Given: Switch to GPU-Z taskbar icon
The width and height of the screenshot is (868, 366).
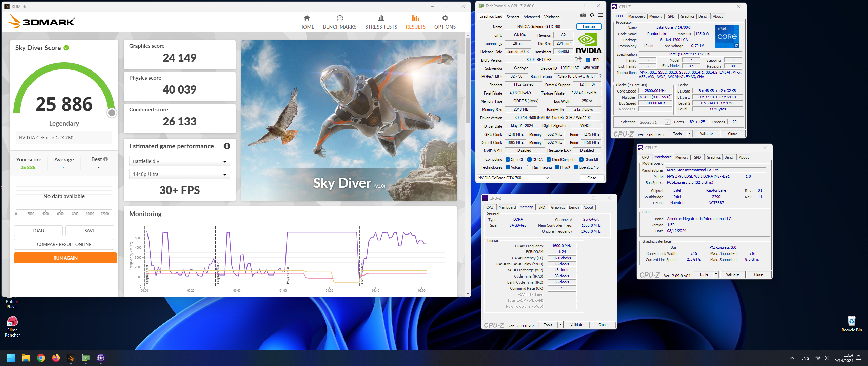Looking at the screenshot, I should pyautogui.click(x=86, y=358).
